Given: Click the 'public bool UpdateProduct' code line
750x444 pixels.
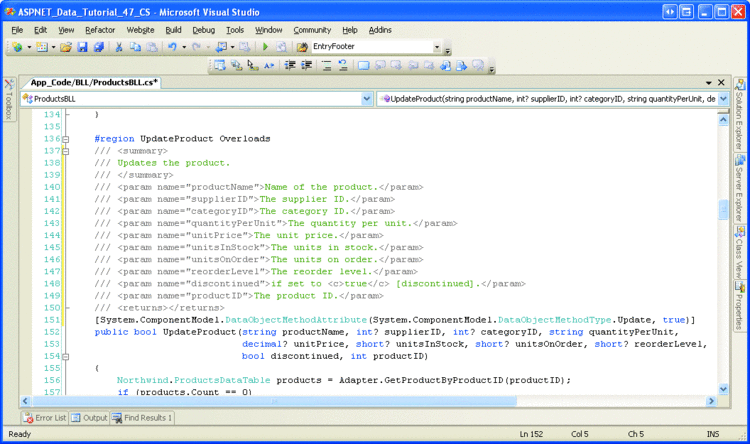Looking at the screenshot, I should tap(386, 332).
